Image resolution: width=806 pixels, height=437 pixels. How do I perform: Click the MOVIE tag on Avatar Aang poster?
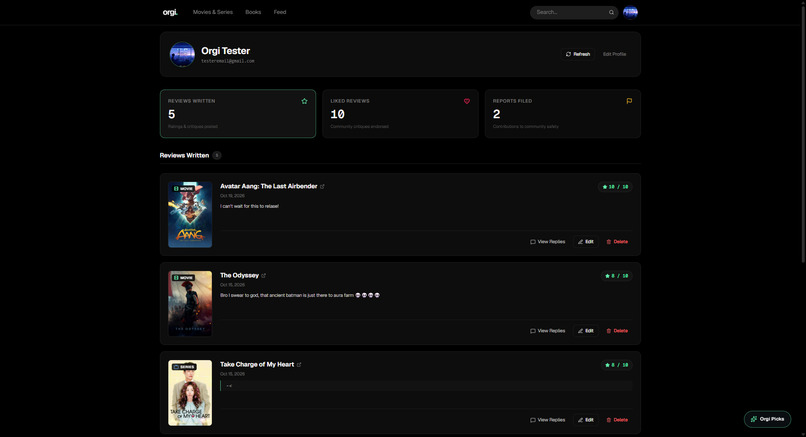184,189
